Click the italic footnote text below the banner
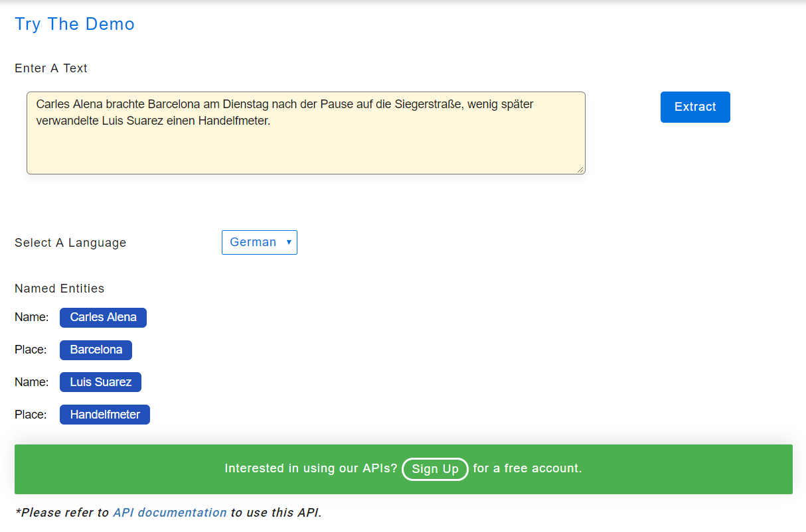 [167, 512]
